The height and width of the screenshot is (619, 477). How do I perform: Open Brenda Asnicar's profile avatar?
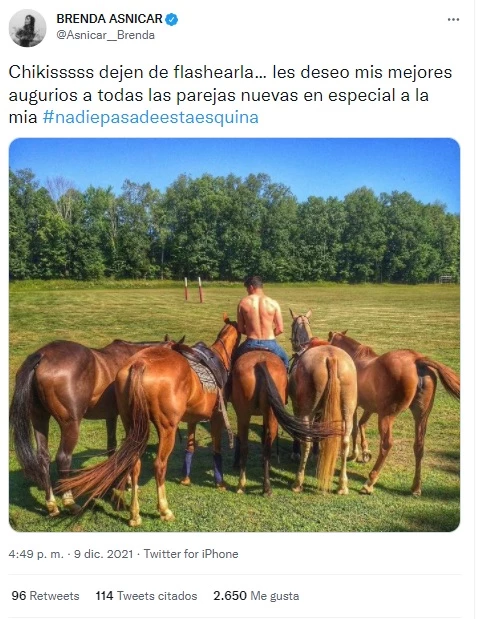point(27,28)
